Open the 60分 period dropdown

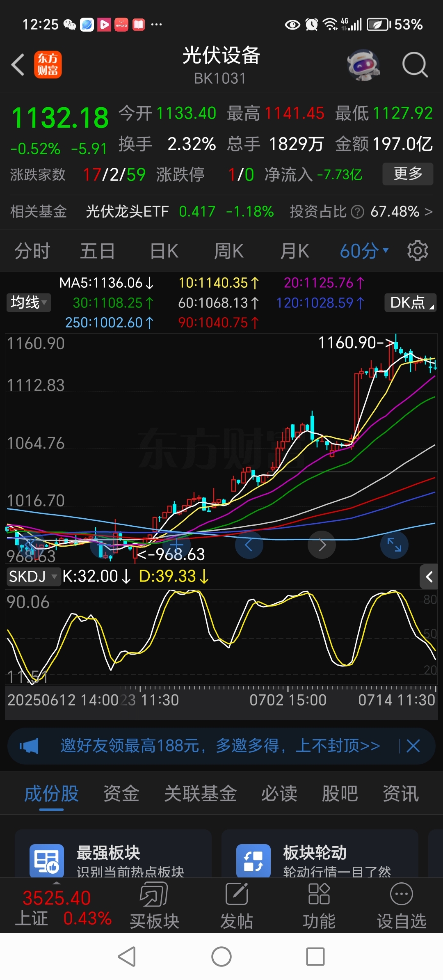pyautogui.click(x=364, y=251)
